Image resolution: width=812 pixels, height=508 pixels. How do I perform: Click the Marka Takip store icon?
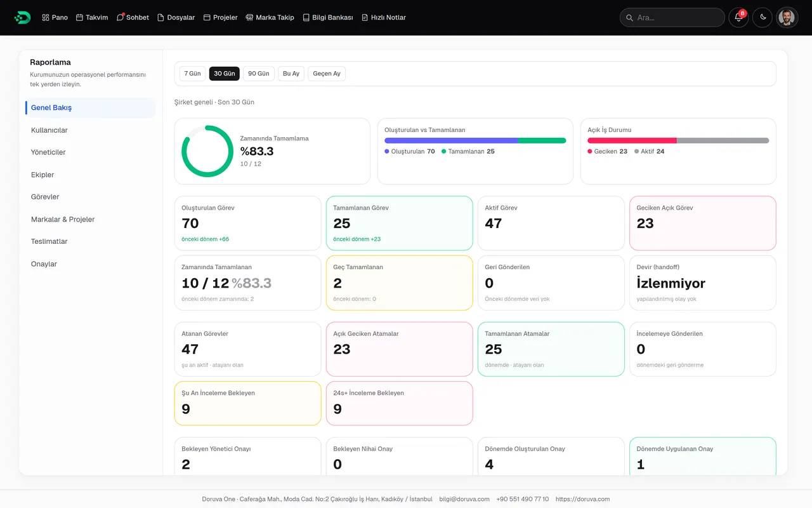tap(249, 18)
